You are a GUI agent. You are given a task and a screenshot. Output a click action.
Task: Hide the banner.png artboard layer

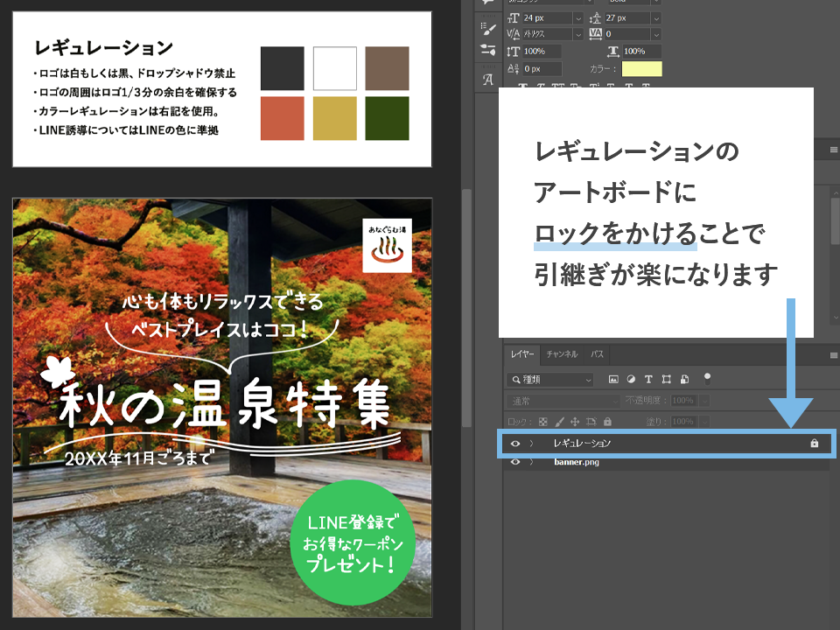click(516, 463)
